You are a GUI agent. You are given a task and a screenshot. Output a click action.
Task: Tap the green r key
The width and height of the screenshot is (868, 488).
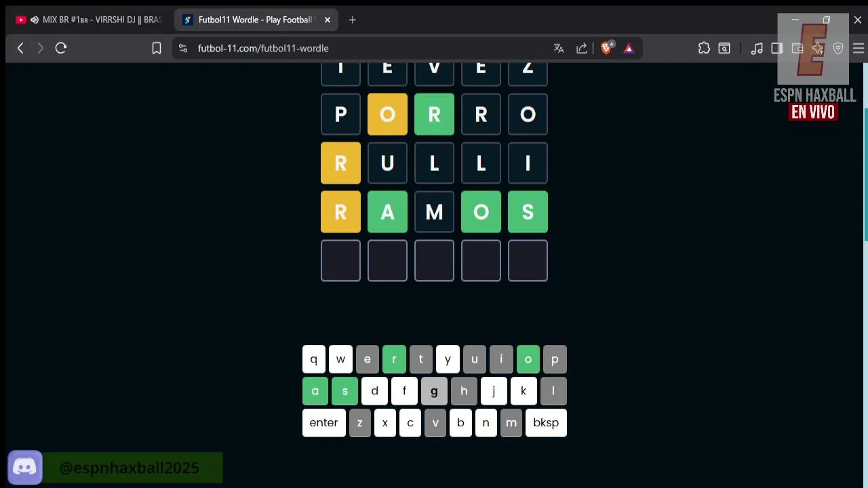point(394,359)
